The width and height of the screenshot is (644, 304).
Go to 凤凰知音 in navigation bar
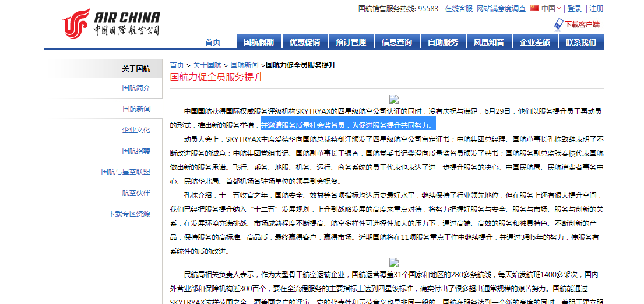pyautogui.click(x=488, y=42)
